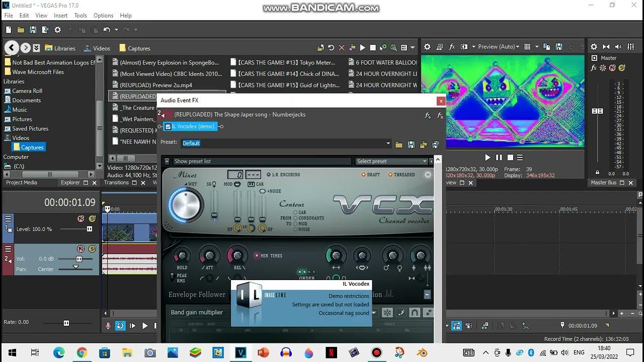Save the project with floppy icon

[x=33, y=30]
